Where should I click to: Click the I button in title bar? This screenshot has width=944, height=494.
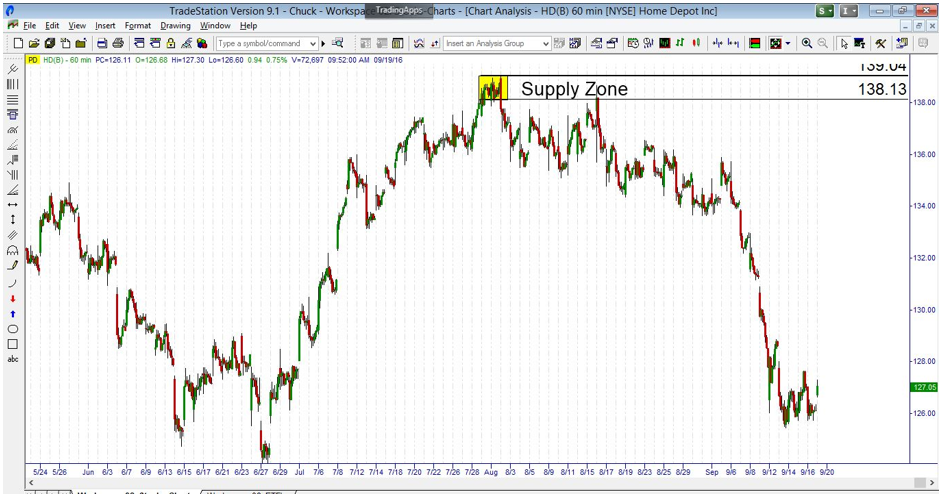[848, 10]
